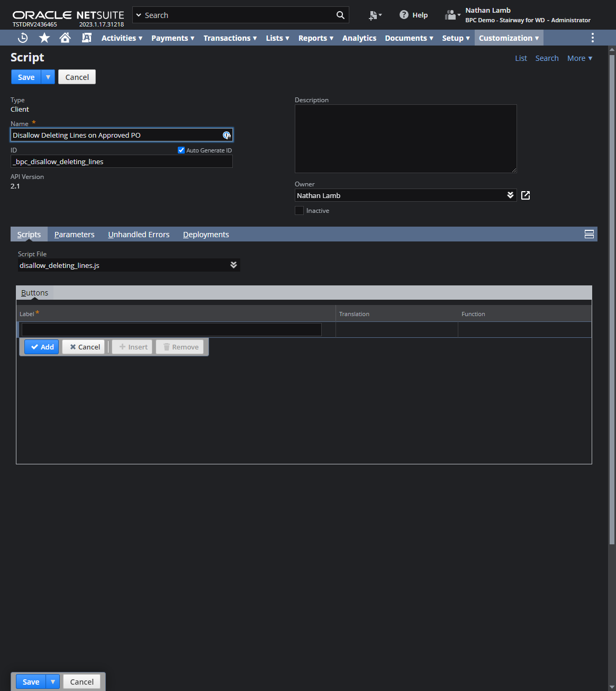The image size is (616, 691).
Task: Open the vertical three-dot overflow menu
Action: click(592, 38)
